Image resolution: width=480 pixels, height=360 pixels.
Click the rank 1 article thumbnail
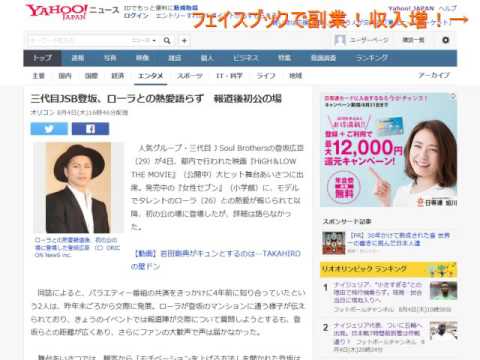click(x=443, y=291)
